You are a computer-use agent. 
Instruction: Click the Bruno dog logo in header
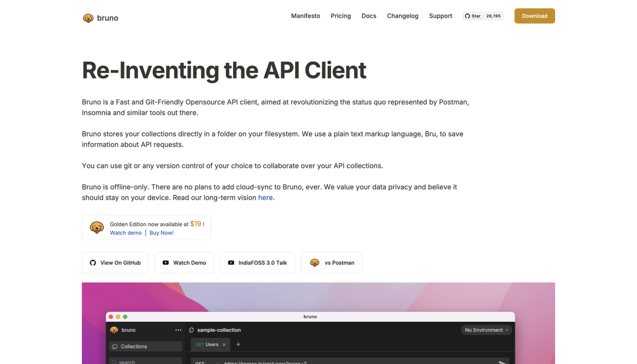point(88,18)
